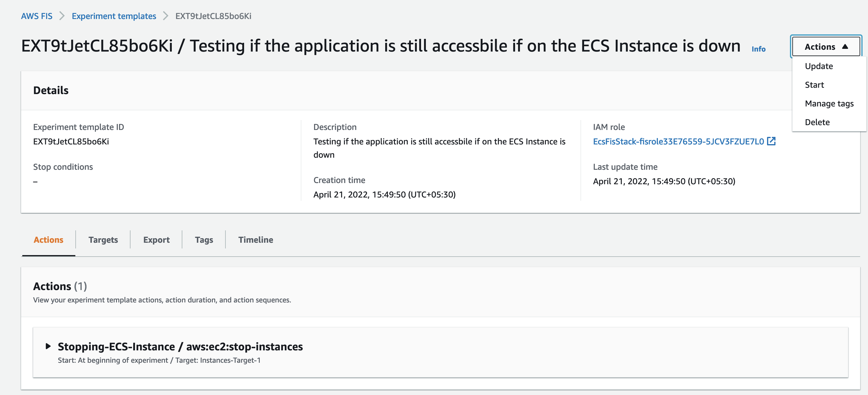Screen dimensions: 868x395
Task: Click the Creation time value April 21, 2022
Action: (385, 194)
